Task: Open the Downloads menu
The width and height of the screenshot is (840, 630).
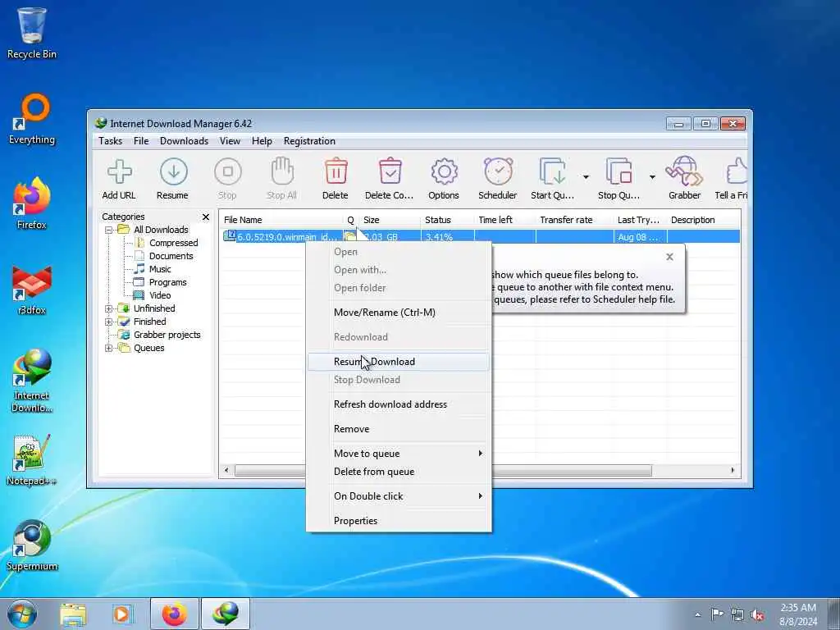Action: 185,141
